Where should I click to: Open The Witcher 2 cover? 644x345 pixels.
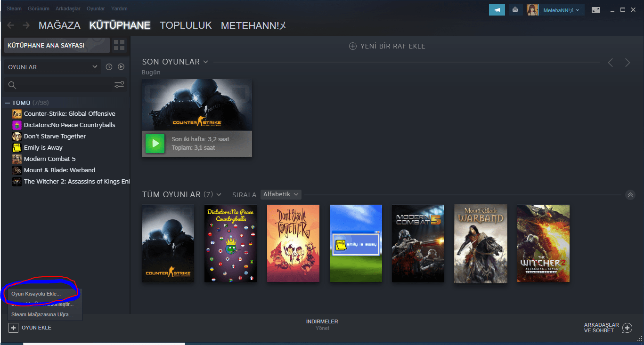[x=543, y=243]
